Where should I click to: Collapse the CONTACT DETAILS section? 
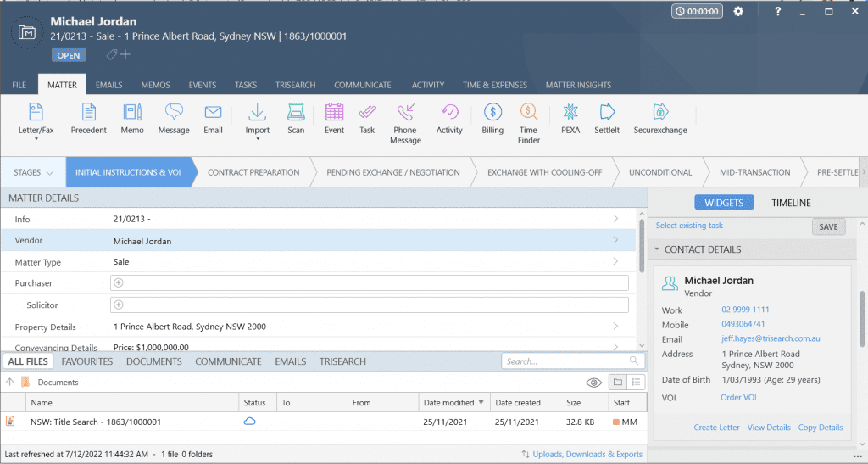pyautogui.click(x=657, y=249)
